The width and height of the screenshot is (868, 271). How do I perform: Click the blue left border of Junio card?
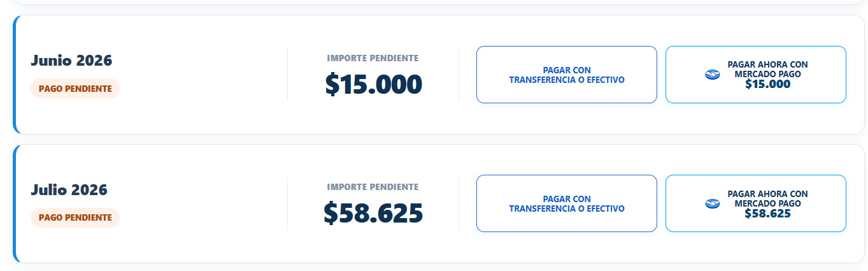point(15,75)
